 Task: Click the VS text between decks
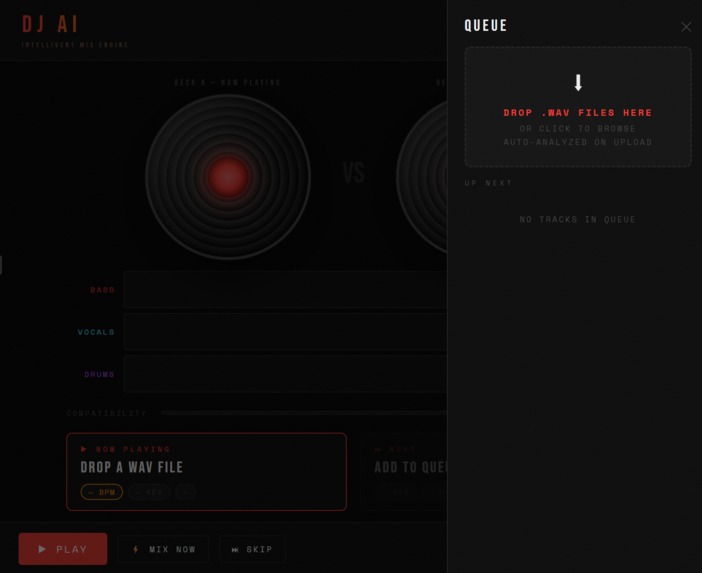(354, 173)
